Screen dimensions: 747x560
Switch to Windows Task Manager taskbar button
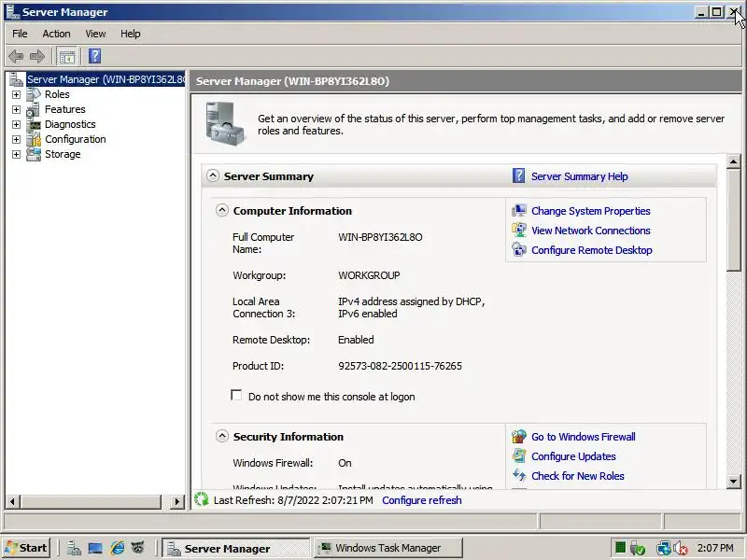388,548
